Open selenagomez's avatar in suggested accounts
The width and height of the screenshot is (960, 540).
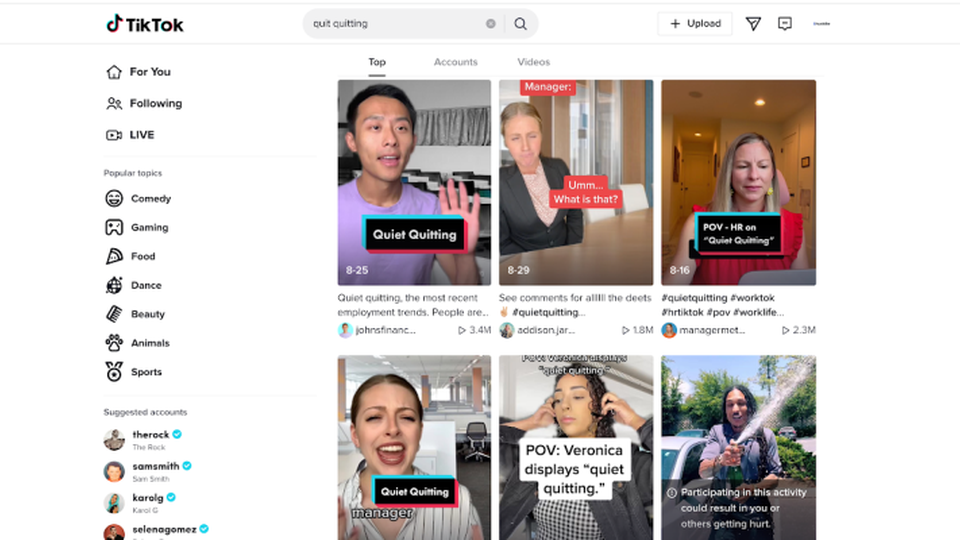114,533
